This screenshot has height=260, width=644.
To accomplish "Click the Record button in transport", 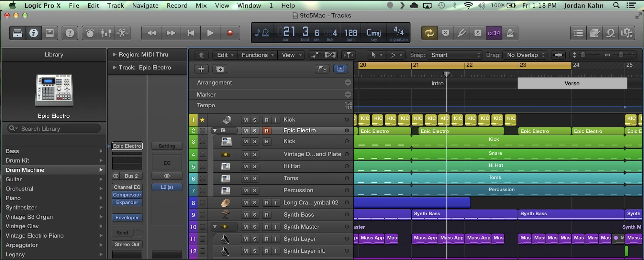I will pos(230,33).
